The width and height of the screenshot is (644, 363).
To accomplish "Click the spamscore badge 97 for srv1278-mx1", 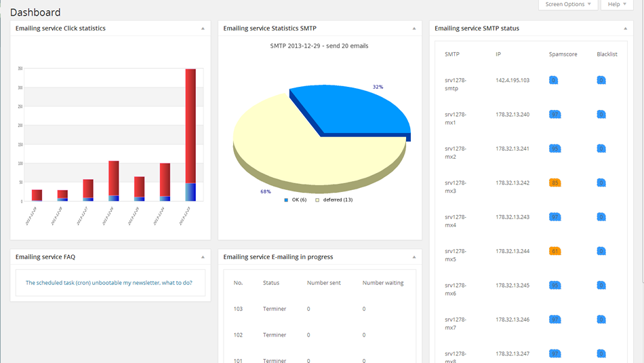I will (x=555, y=114).
